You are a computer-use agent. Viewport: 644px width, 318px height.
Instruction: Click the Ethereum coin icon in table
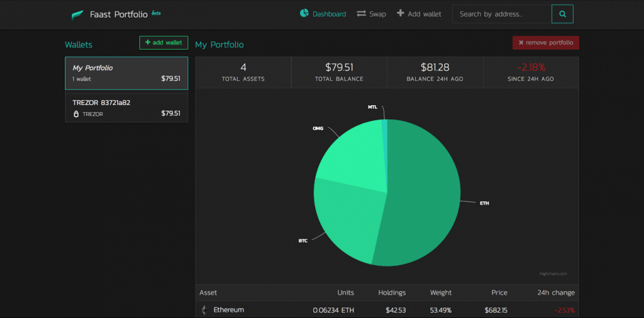click(204, 310)
